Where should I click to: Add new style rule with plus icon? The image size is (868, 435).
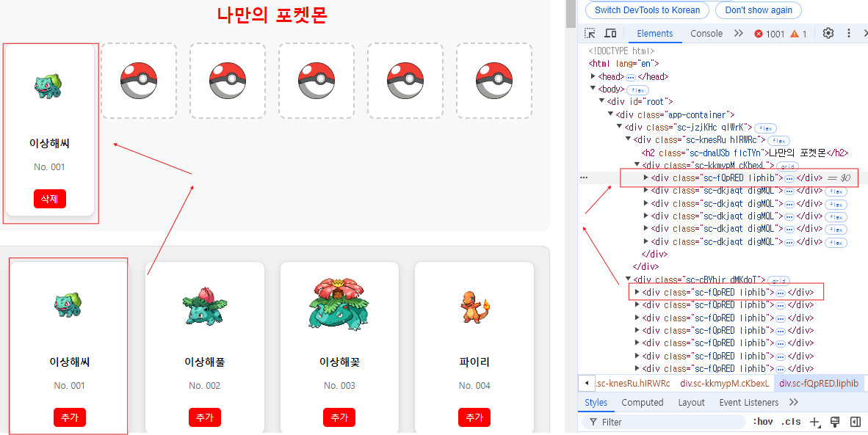(814, 423)
